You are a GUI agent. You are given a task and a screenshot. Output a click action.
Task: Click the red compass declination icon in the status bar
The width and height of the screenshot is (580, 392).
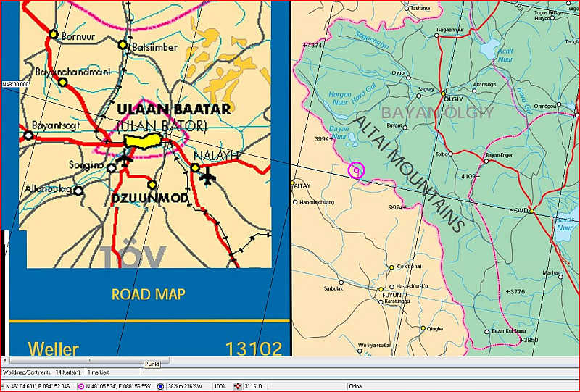(239, 386)
